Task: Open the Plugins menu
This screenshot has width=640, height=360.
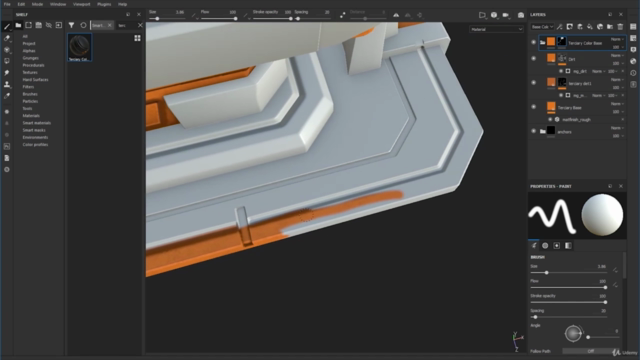Action: [x=104, y=4]
